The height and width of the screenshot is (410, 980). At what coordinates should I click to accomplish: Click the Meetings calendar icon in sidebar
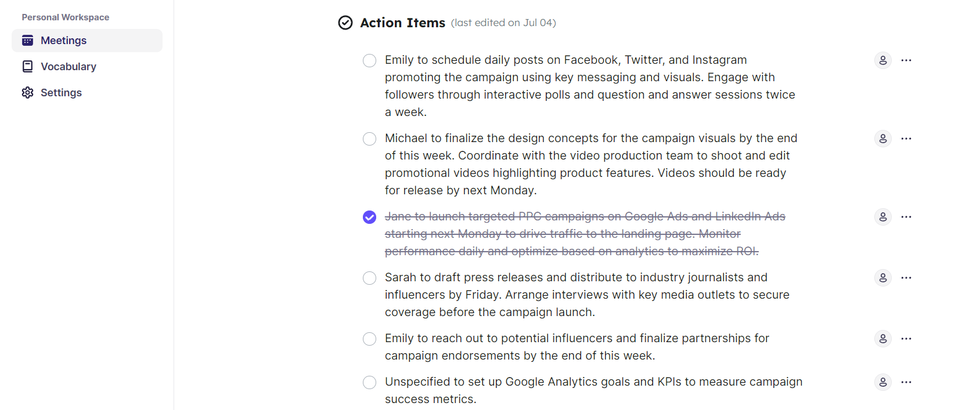pos(27,41)
